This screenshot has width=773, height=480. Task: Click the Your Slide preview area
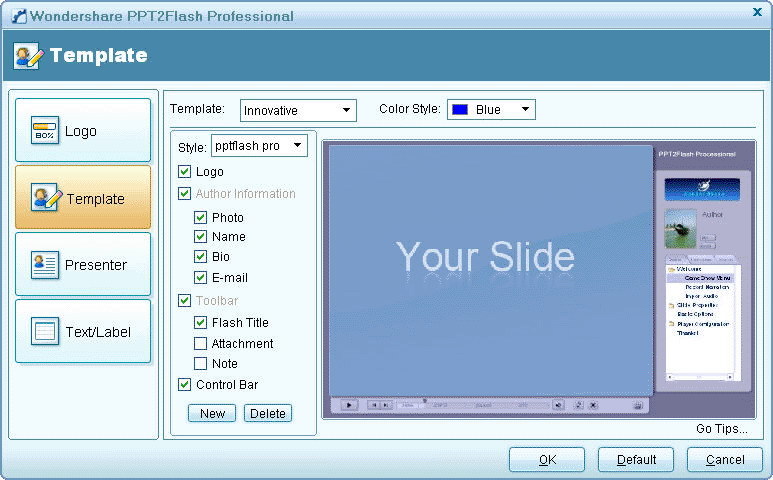coord(491,270)
